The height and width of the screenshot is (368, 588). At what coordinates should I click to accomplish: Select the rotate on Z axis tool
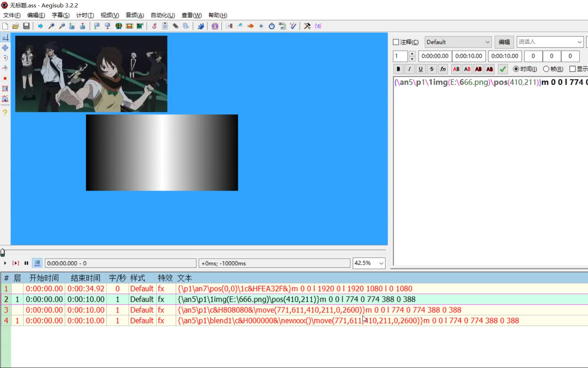pyautogui.click(x=5, y=58)
